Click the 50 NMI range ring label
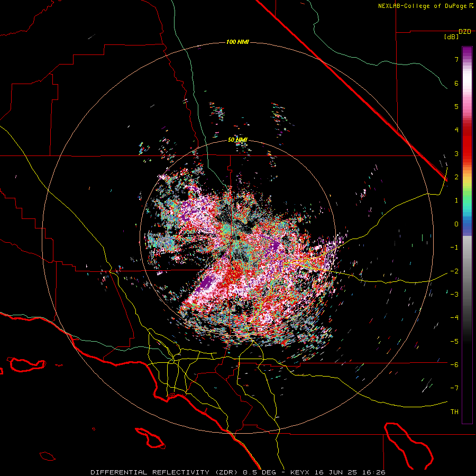Image resolution: width=476 pixels, height=476 pixels. point(237,140)
